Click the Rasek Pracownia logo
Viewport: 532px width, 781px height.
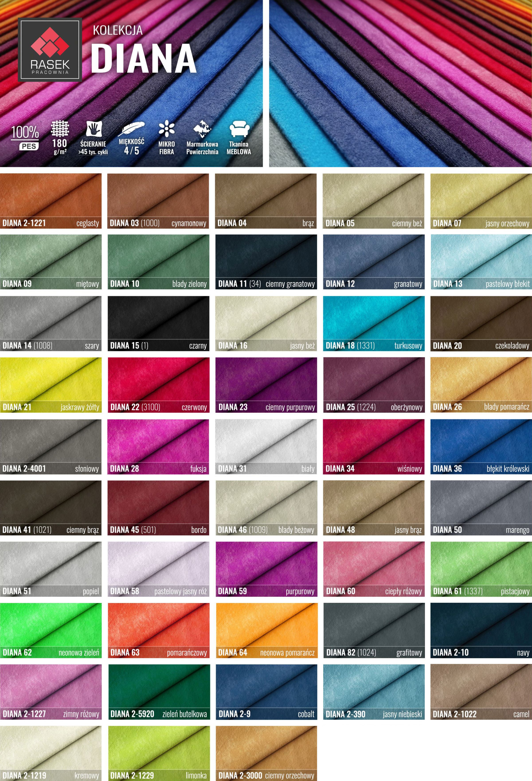click(x=50, y=49)
